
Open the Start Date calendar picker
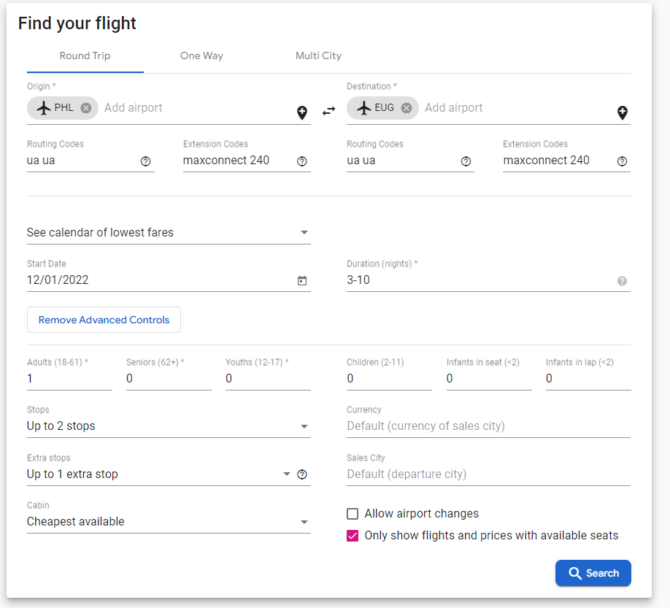click(302, 281)
